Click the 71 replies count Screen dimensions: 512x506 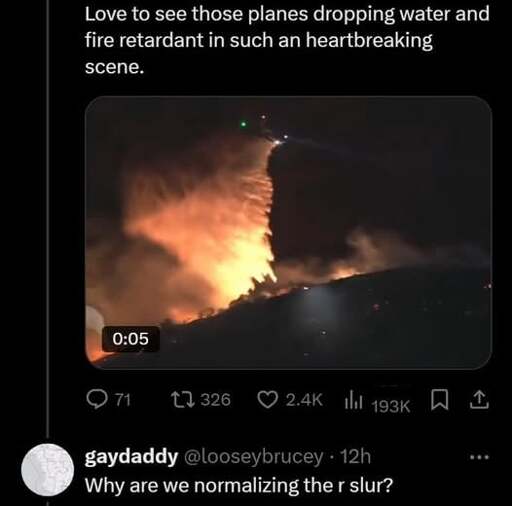123,400
